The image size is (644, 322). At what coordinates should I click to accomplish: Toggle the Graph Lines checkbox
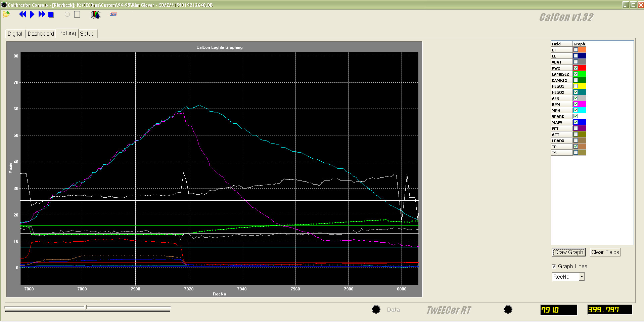coord(554,266)
